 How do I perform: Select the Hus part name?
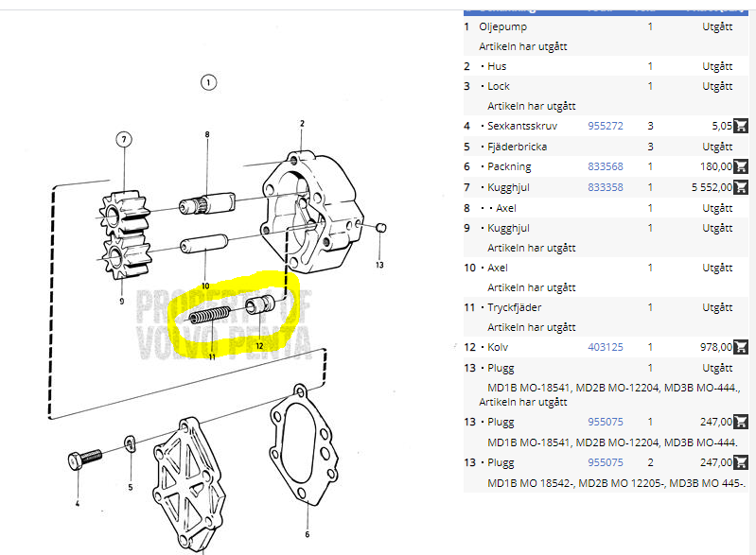(497, 66)
